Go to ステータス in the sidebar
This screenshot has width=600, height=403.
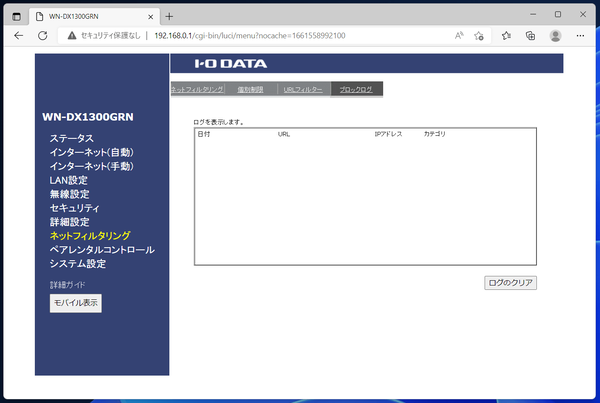click(72, 138)
